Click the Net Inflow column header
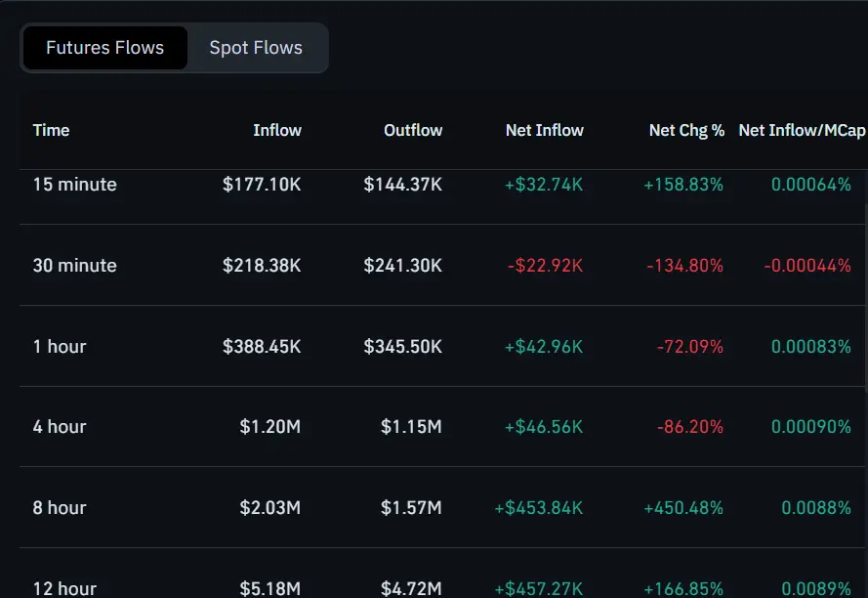This screenshot has width=868, height=598. pos(544,130)
